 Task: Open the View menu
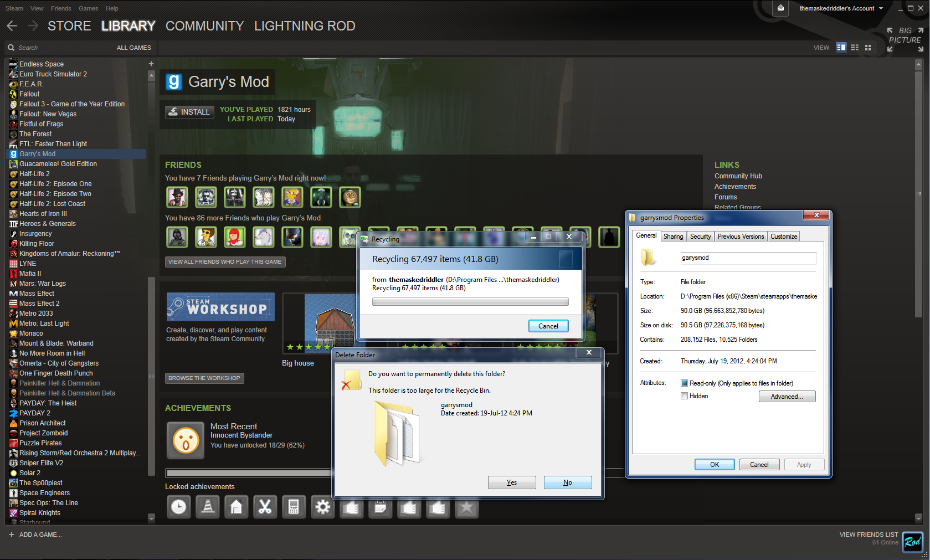[x=37, y=8]
